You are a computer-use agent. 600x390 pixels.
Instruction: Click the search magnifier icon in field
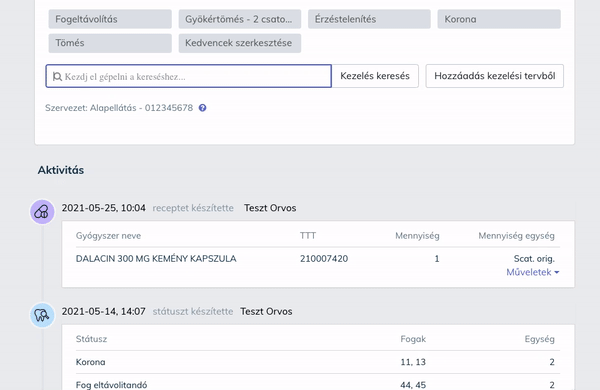pos(57,77)
